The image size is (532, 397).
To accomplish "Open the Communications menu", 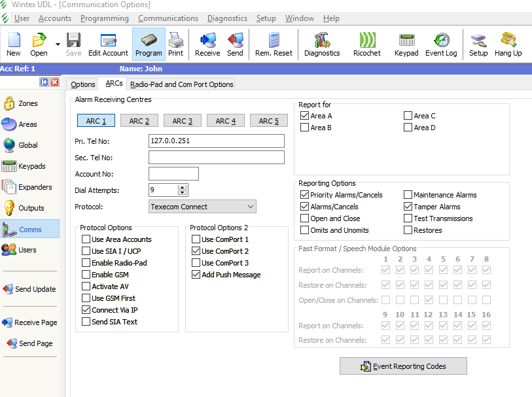I will pos(168,18).
